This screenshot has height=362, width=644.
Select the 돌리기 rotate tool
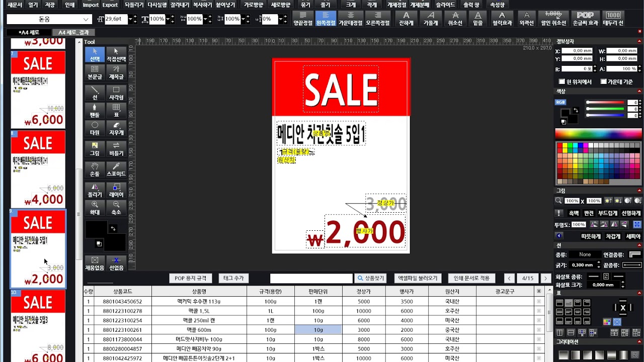[x=95, y=190]
